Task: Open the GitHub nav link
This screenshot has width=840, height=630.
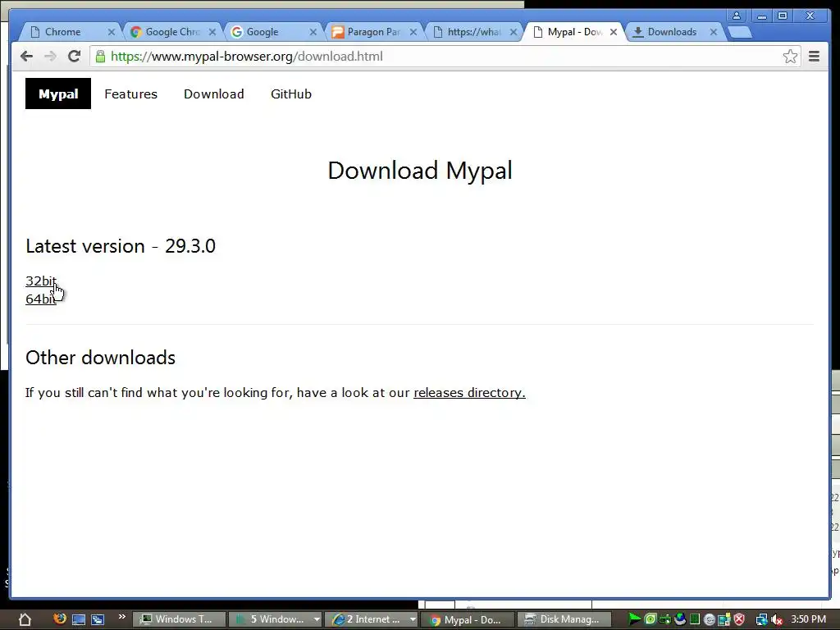Action: coord(291,94)
